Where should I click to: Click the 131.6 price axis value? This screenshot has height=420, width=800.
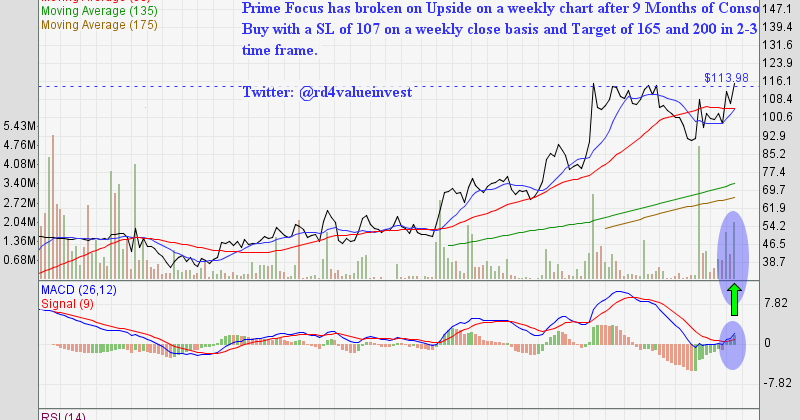click(x=777, y=45)
